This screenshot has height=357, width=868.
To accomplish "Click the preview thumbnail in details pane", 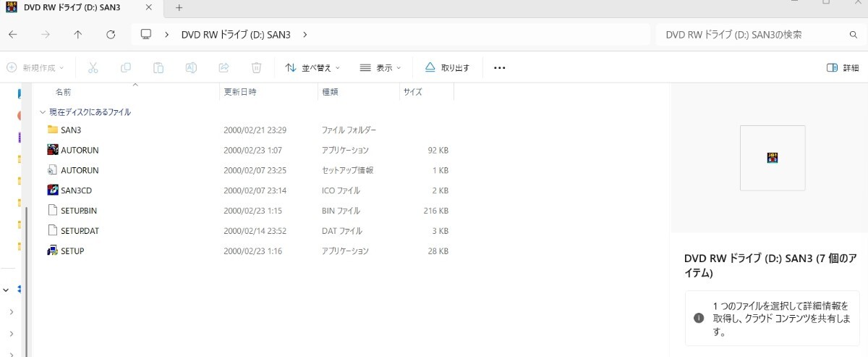I will pyautogui.click(x=772, y=158).
